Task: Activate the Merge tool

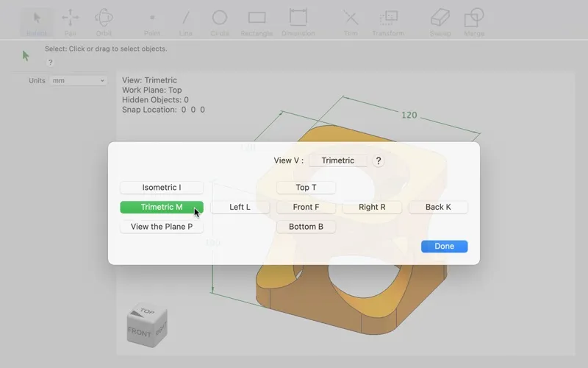Action: click(x=474, y=24)
